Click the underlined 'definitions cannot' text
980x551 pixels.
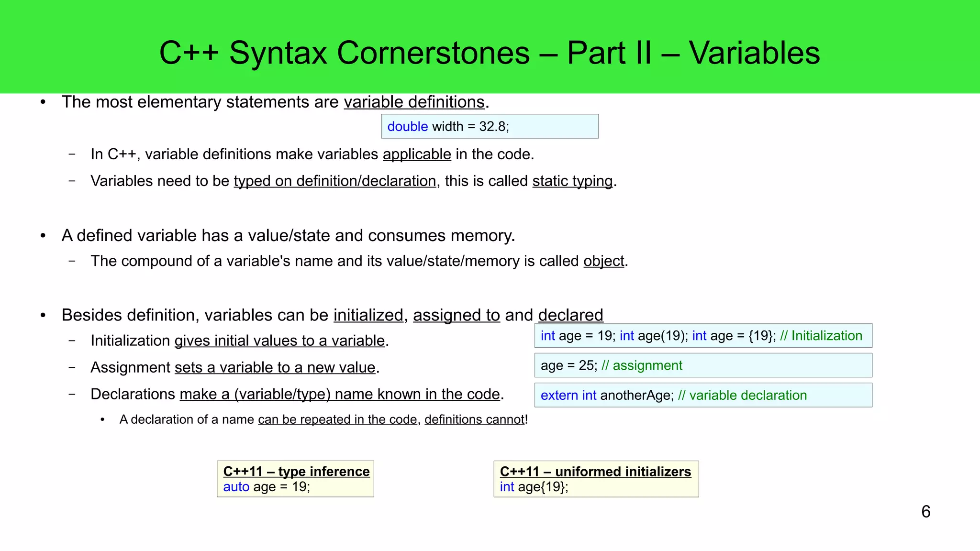click(475, 419)
